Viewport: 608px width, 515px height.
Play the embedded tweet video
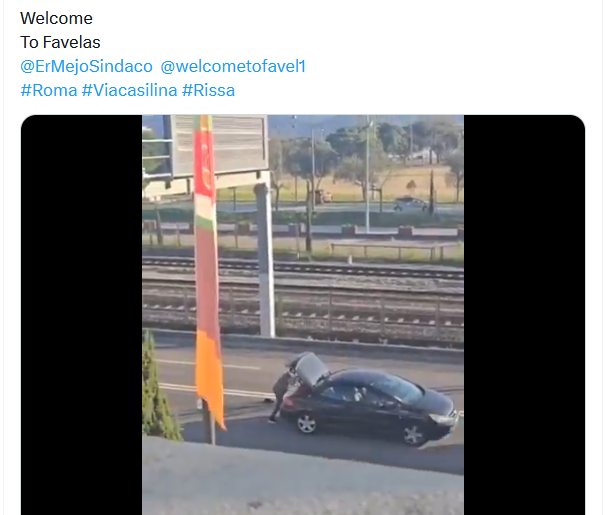(x=303, y=315)
